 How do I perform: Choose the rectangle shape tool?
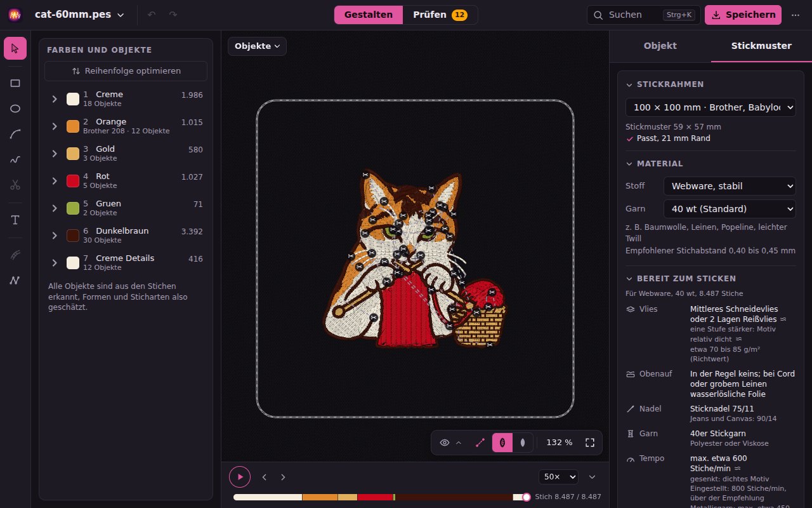(x=15, y=83)
